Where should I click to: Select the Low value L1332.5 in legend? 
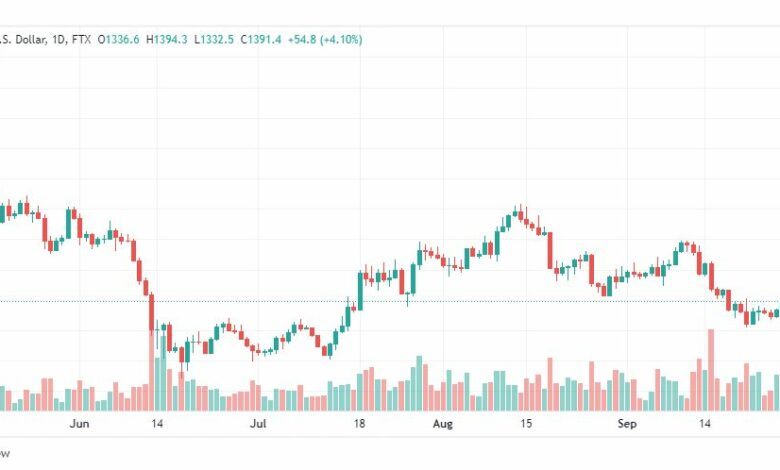[x=214, y=39]
